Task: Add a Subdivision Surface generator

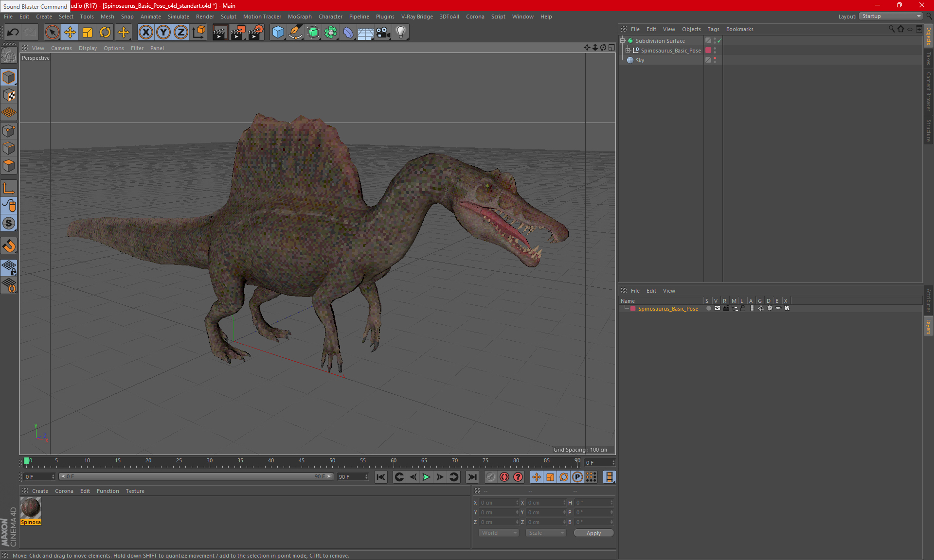Action: [313, 33]
